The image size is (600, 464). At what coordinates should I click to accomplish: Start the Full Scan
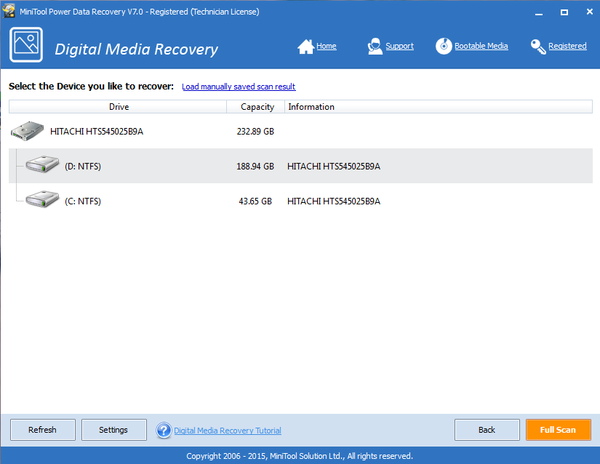coord(558,430)
